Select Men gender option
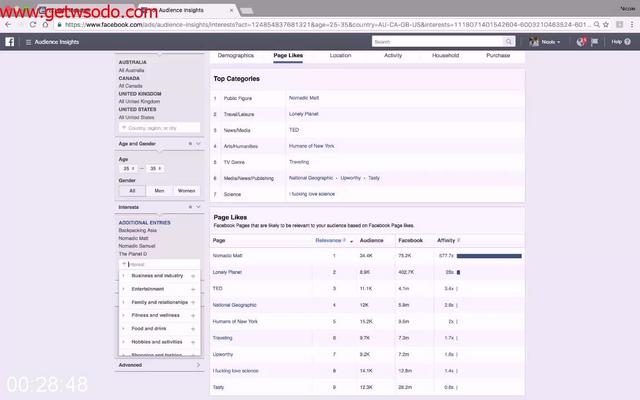 [159, 191]
